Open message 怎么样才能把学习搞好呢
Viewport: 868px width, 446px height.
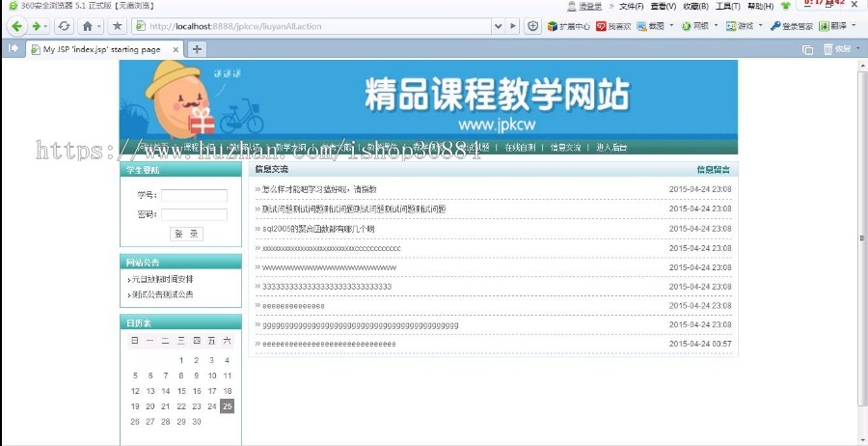click(x=319, y=189)
